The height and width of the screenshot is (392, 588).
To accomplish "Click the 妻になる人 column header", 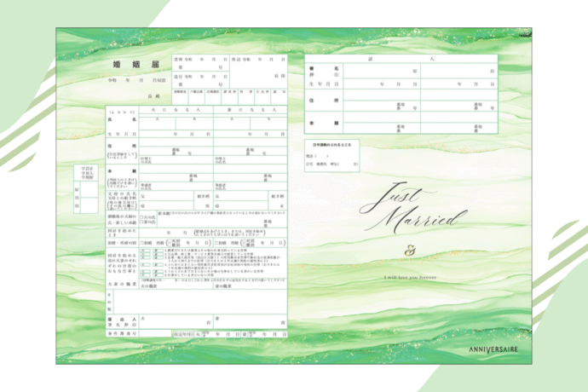I will tap(251, 110).
